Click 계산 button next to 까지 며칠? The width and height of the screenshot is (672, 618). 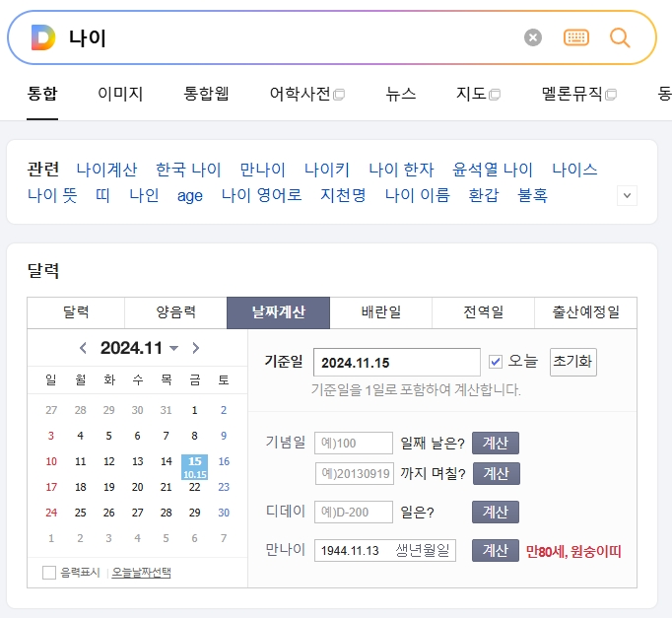pos(497,473)
